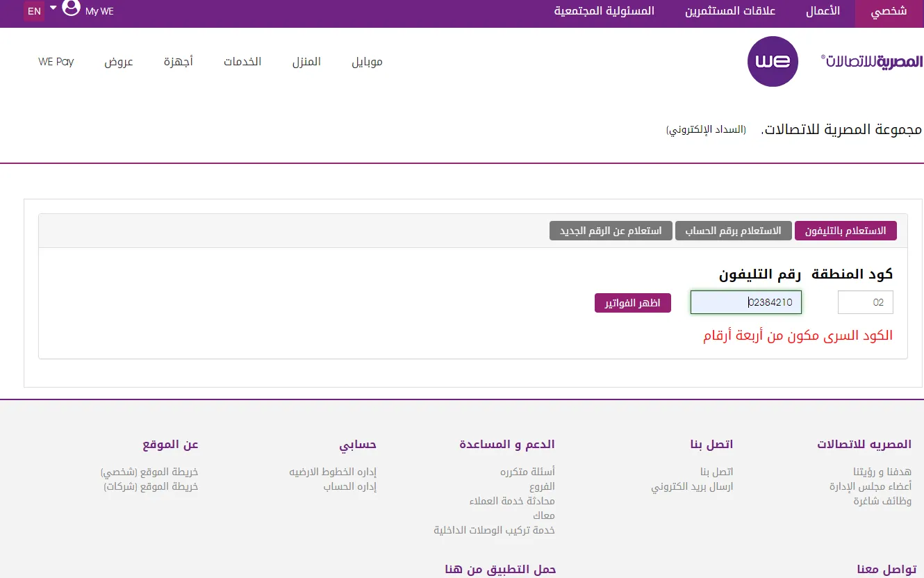Click the اظهر الفواتير button
Image resolution: width=924 pixels, height=578 pixels.
(632, 303)
